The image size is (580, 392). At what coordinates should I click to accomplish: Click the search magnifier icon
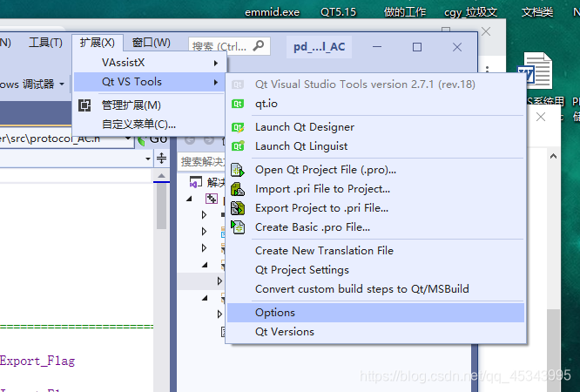[x=258, y=46]
